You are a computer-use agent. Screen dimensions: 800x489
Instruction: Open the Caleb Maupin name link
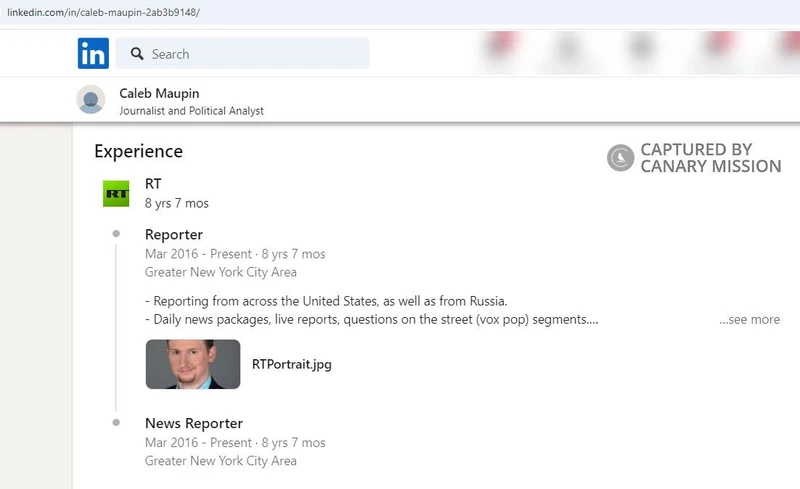point(159,93)
